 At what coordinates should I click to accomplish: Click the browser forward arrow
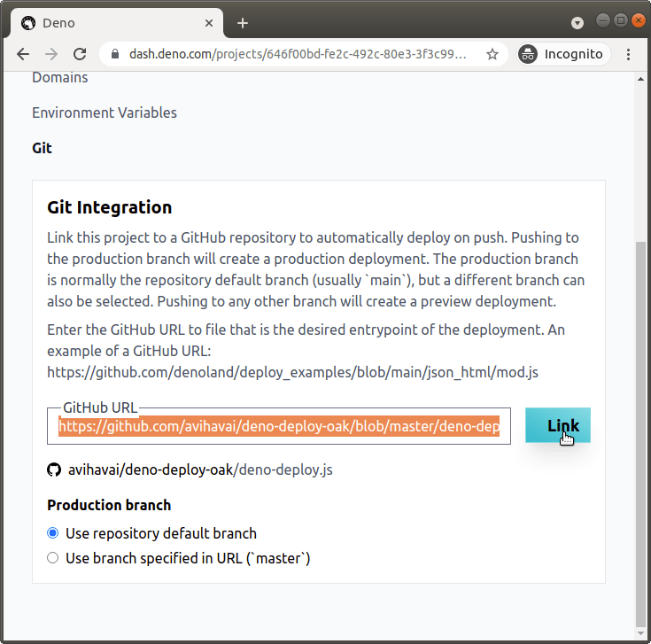coord(51,54)
